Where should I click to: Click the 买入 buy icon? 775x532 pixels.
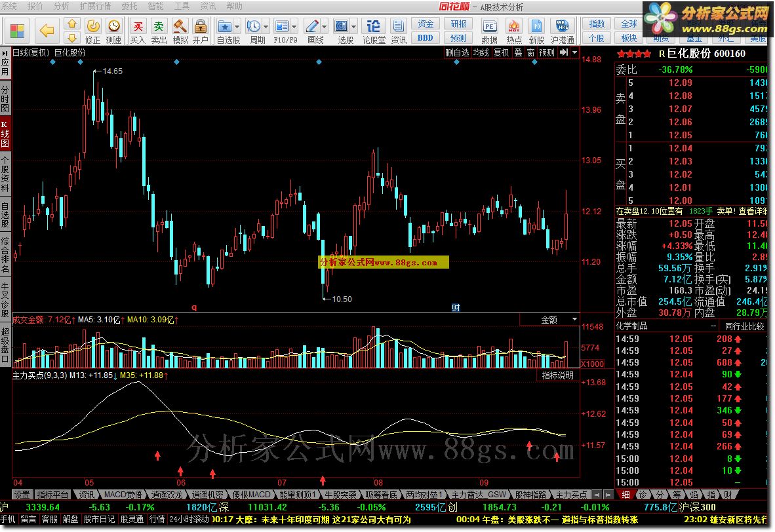[138, 31]
